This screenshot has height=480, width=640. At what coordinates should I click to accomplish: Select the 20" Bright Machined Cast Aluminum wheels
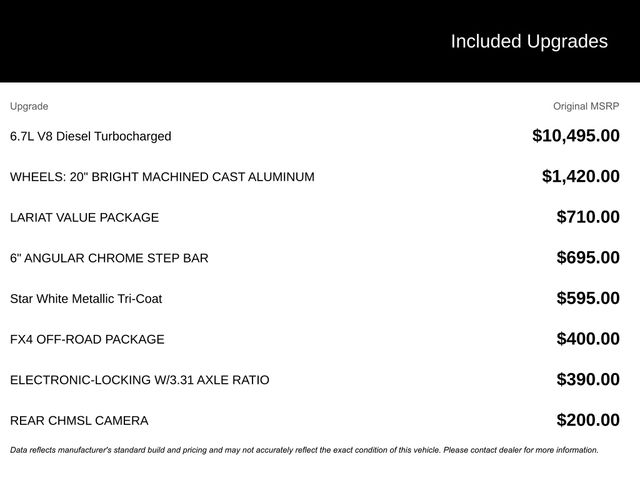[162, 177]
